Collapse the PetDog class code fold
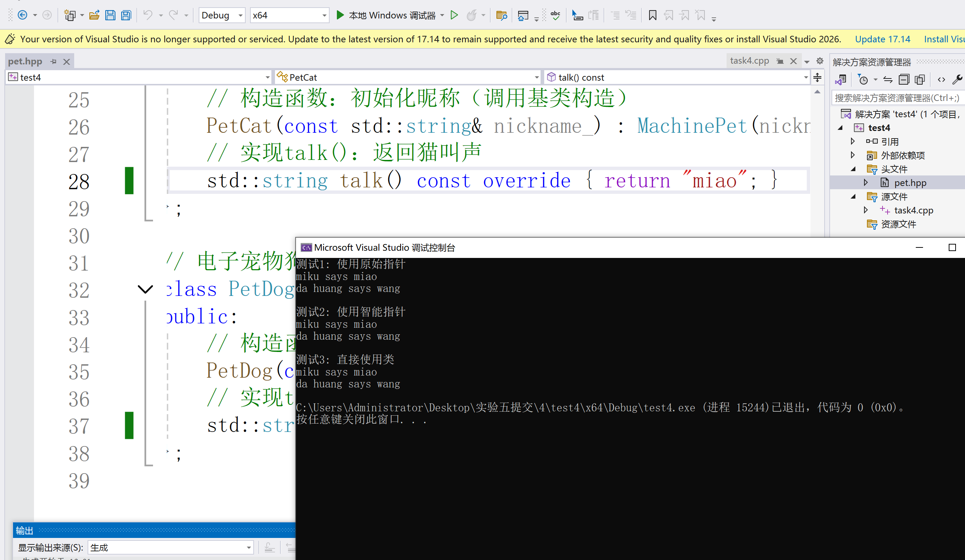The height and width of the screenshot is (560, 965). [x=145, y=289]
